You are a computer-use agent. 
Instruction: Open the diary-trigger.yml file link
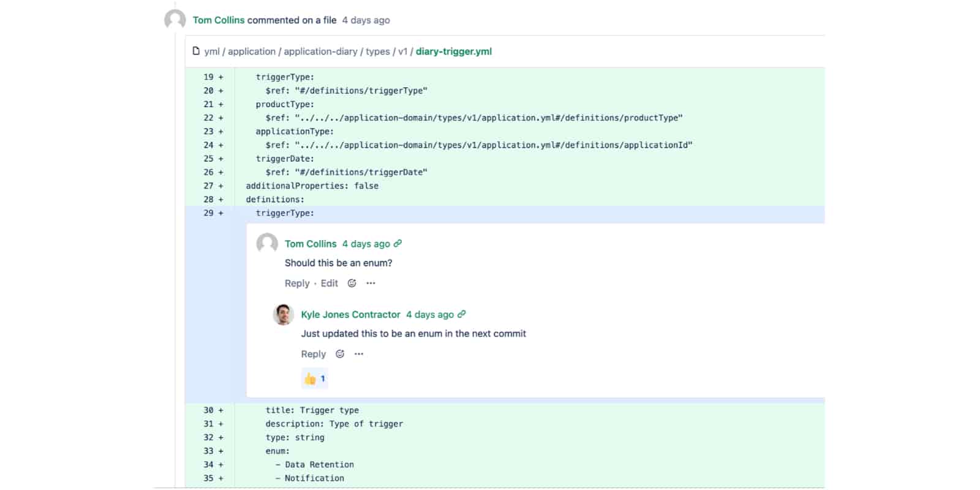453,51
